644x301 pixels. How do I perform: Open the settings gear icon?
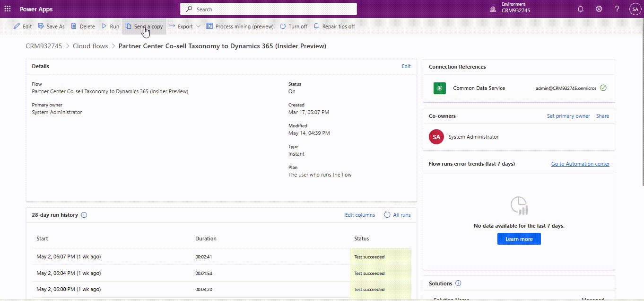coord(599,9)
